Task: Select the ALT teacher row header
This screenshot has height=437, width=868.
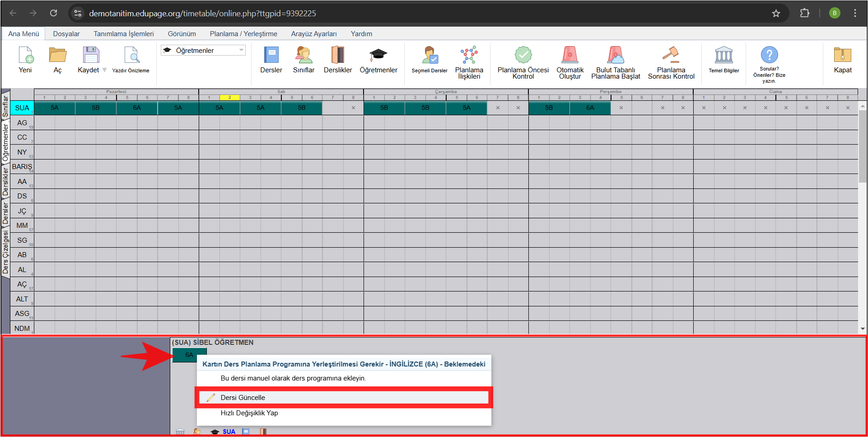Action: pyautogui.click(x=22, y=299)
